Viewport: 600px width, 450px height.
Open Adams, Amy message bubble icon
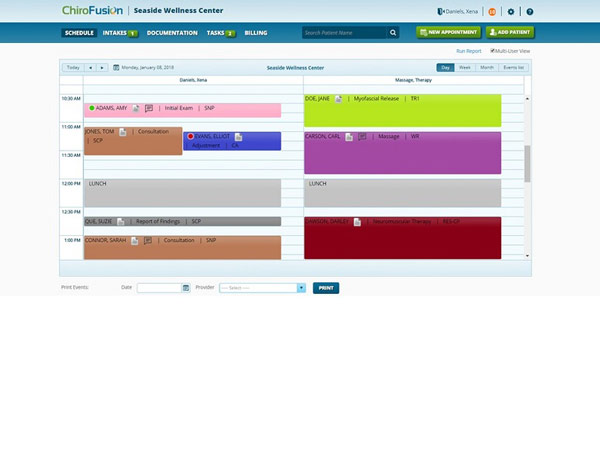point(149,108)
